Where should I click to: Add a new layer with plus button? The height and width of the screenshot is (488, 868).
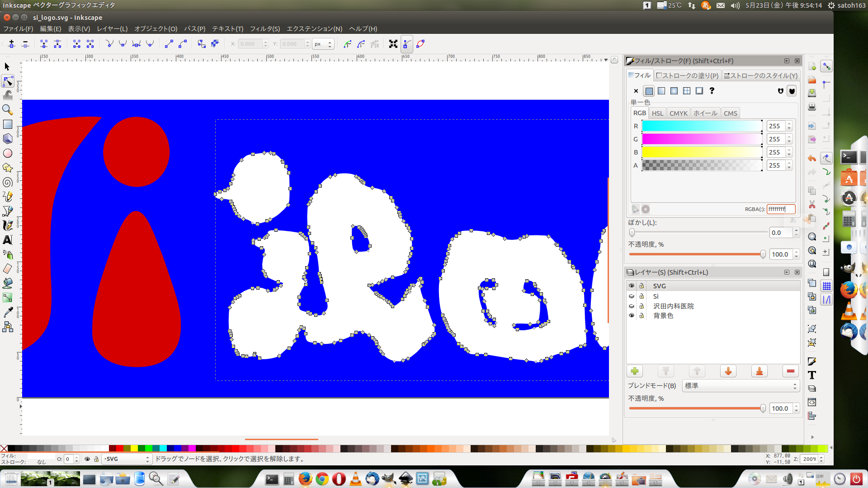[635, 371]
